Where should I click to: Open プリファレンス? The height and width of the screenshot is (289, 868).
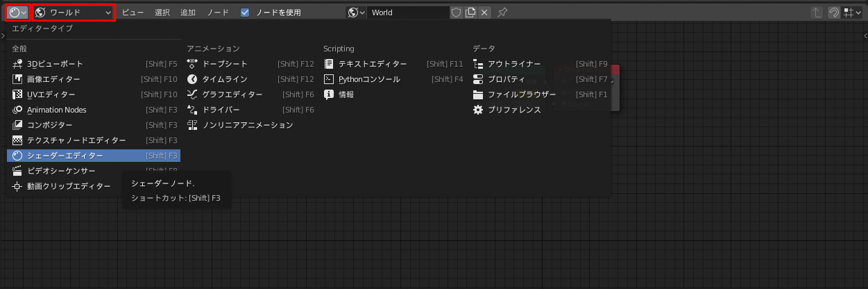[x=540, y=110]
